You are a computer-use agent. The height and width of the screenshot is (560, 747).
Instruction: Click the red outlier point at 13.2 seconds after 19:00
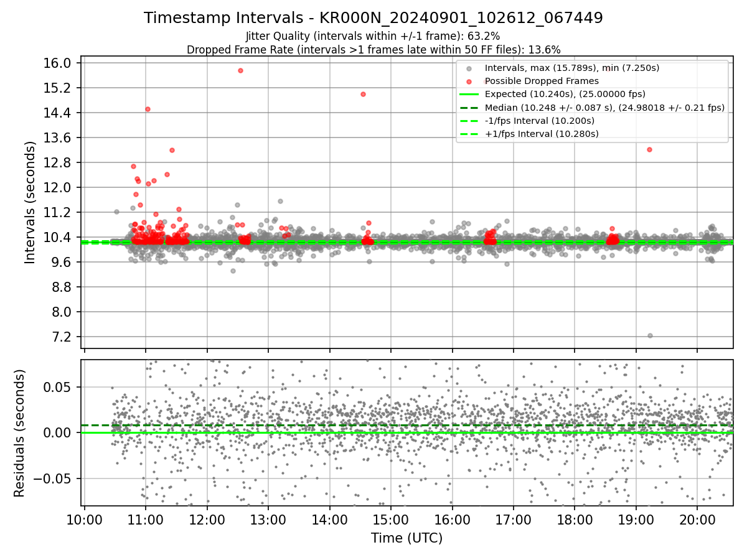coord(649,149)
